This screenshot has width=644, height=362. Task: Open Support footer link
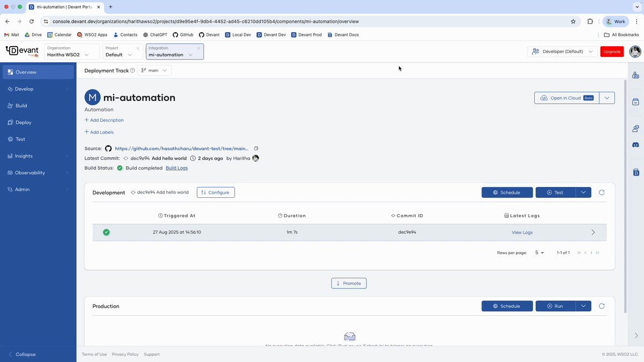point(151,354)
